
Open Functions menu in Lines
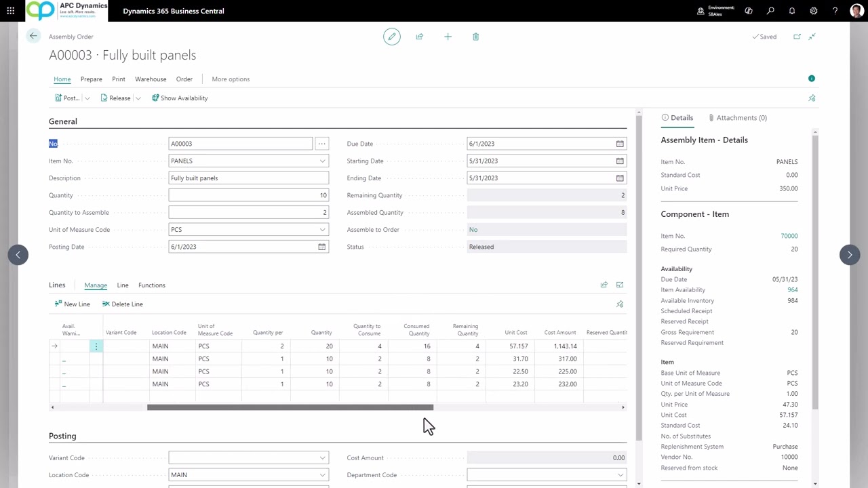(152, 285)
